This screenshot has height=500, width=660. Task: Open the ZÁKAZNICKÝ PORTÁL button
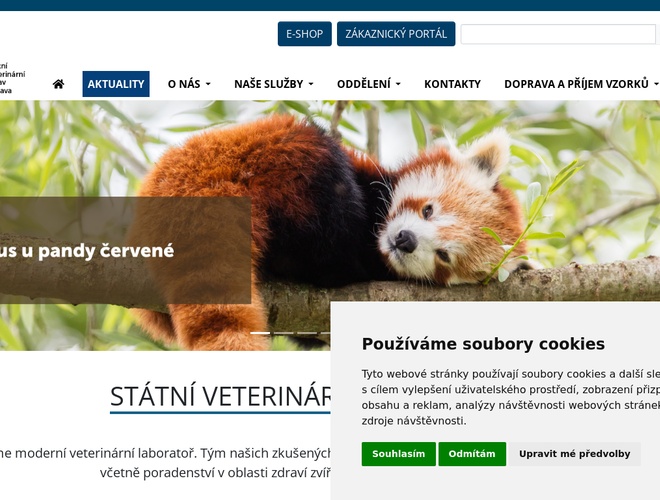pos(396,34)
